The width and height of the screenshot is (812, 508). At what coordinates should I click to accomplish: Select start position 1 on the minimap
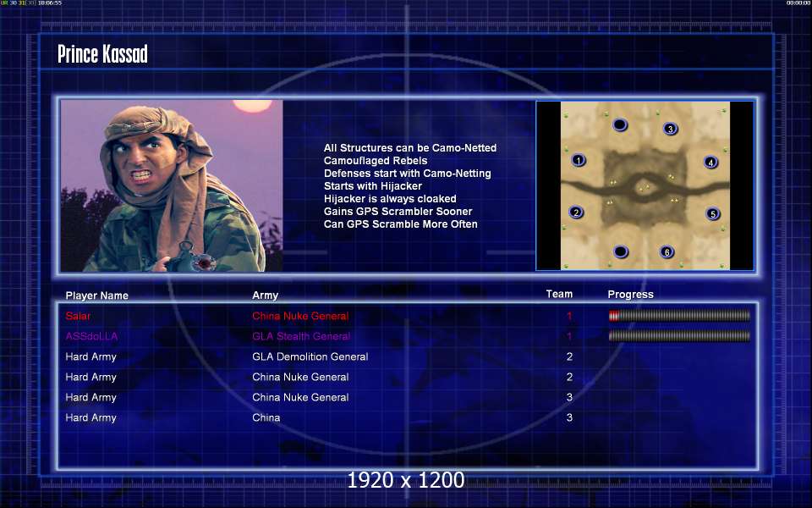tap(579, 160)
